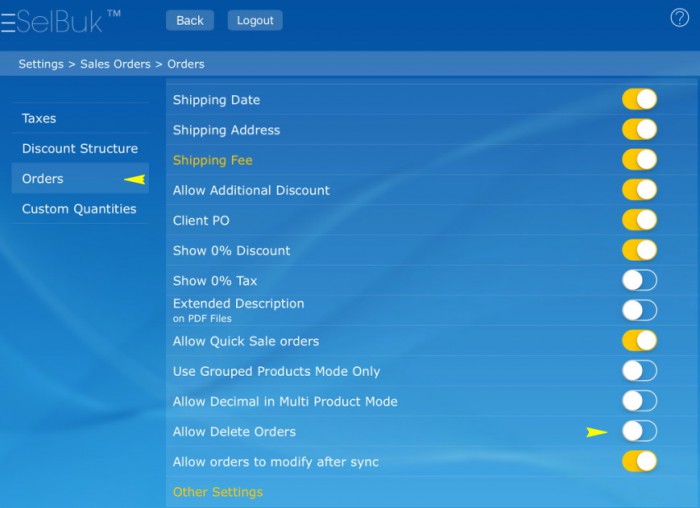Viewport: 700px width, 508px height.
Task: Open the hamburger menu beside SelBuk logo
Action: coord(8,21)
